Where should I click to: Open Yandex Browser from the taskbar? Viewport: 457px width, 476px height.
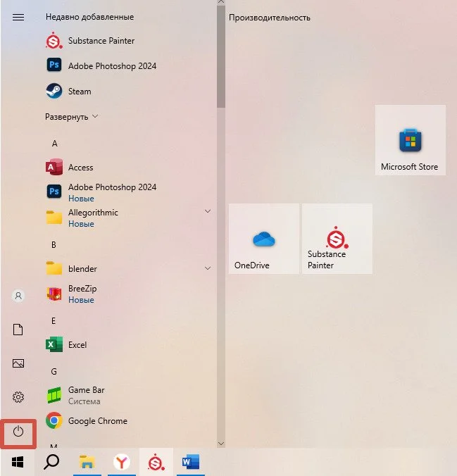click(x=122, y=462)
